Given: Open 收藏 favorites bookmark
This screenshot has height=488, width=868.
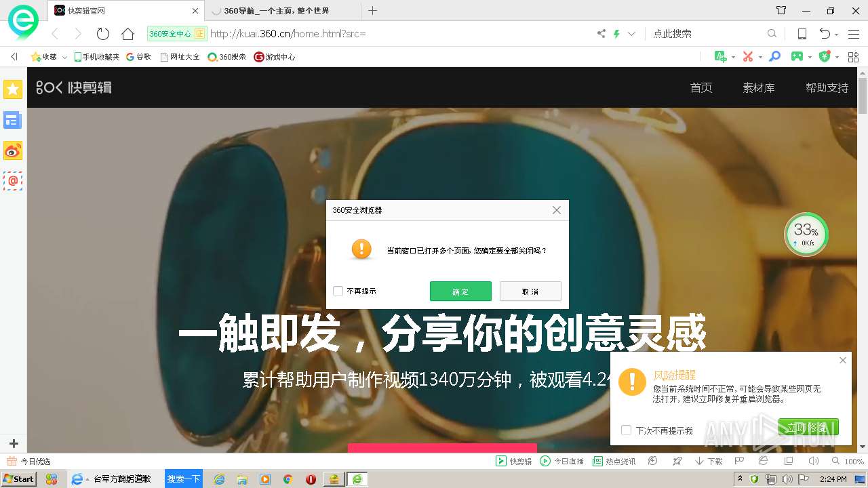Looking at the screenshot, I should [x=44, y=57].
